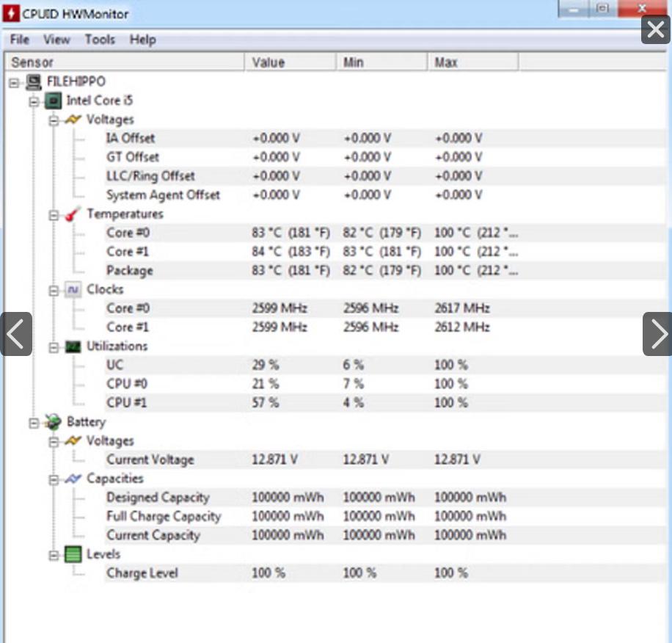672x643 pixels.
Task: Click the 29 % UC value
Action: point(266,366)
